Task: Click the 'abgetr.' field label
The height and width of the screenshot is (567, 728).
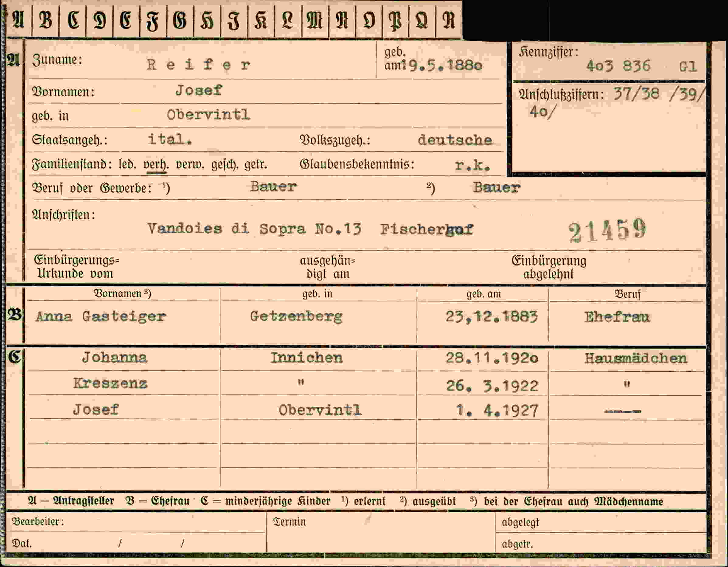Action: (517, 544)
